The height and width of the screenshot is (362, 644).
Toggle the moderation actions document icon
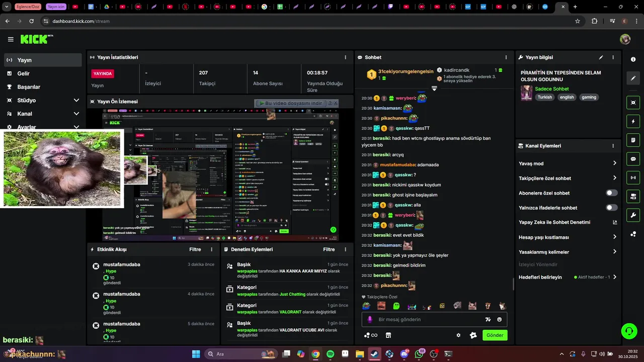pyautogui.click(x=633, y=140)
